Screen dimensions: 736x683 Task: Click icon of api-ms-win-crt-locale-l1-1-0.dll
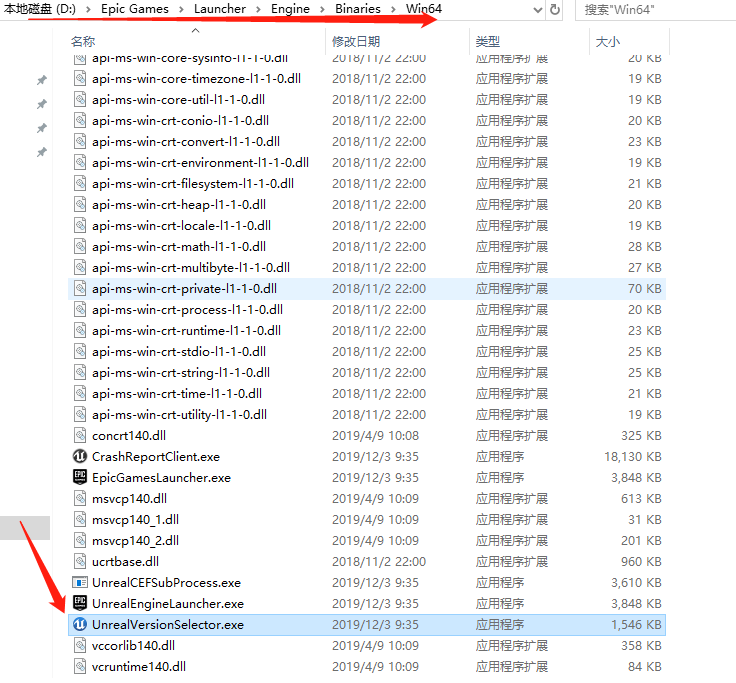coord(80,225)
